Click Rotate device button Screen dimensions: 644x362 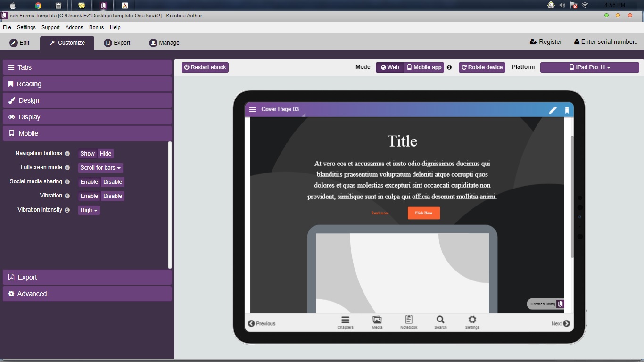(x=482, y=67)
